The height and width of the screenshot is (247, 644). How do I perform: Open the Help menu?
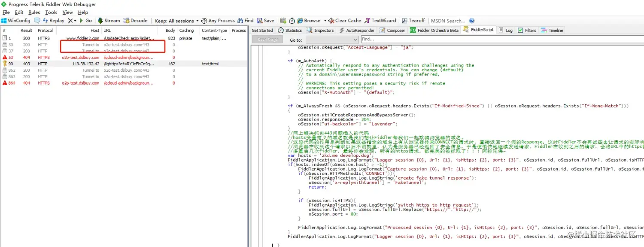tap(83, 12)
